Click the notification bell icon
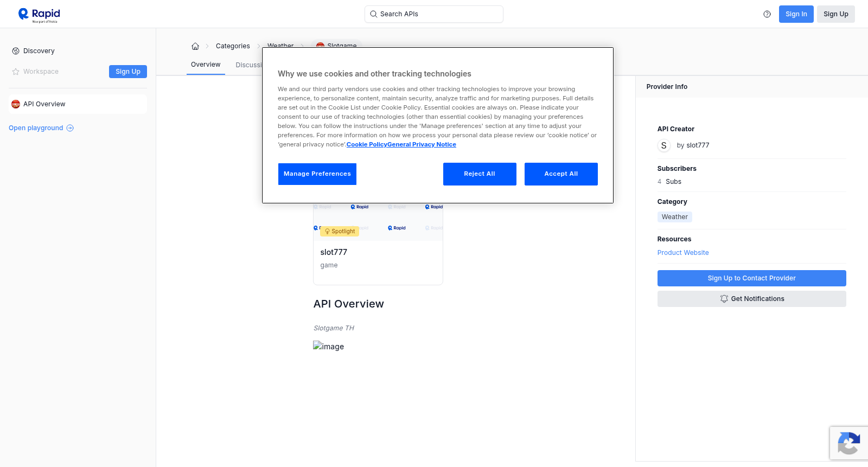 pos(724,299)
